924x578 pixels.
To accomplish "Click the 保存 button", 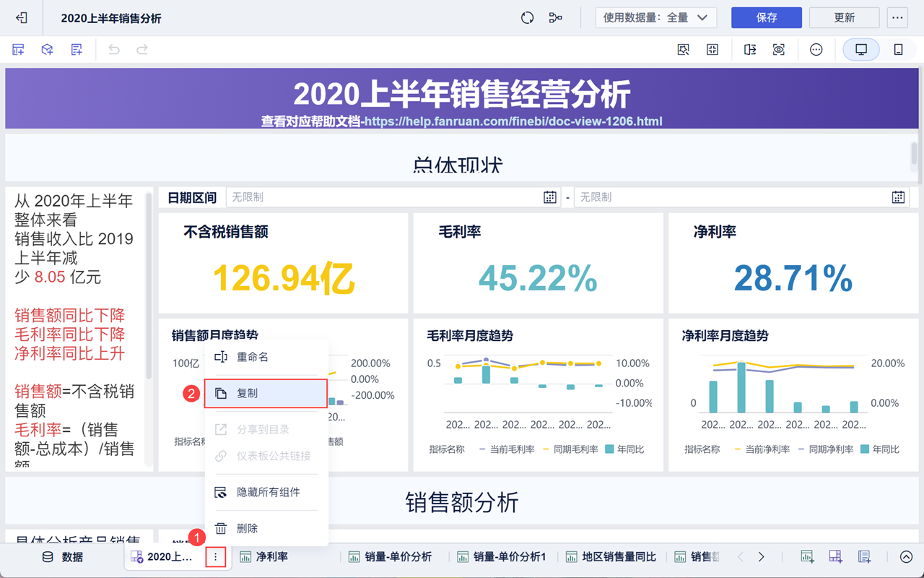I will pos(767,18).
